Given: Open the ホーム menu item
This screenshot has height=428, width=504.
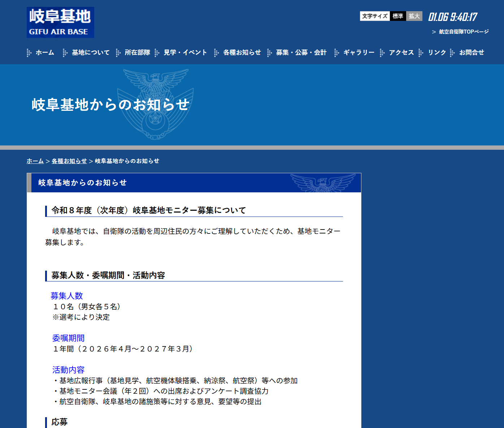Looking at the screenshot, I should click(45, 53).
